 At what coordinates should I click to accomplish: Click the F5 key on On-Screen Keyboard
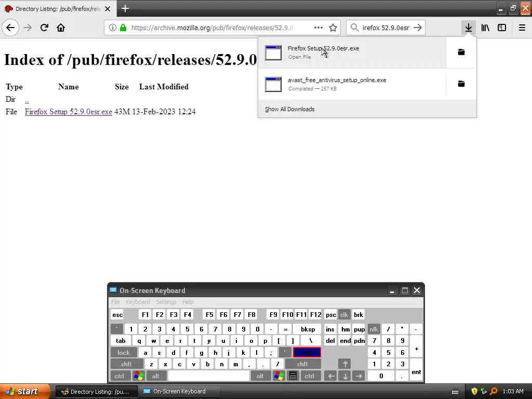coord(209,314)
